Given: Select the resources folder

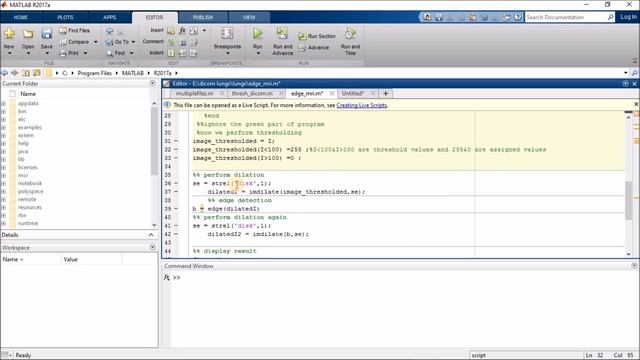Looking at the screenshot, I should pyautogui.click(x=29, y=207).
